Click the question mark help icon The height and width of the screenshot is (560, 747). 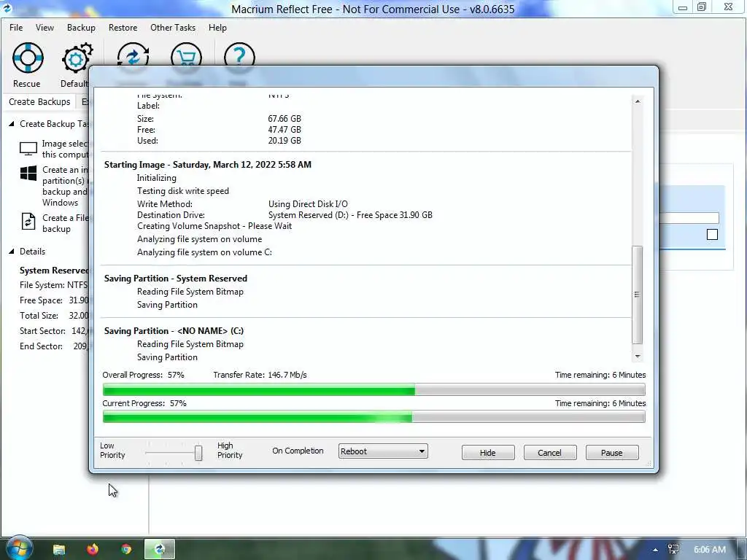pos(239,55)
